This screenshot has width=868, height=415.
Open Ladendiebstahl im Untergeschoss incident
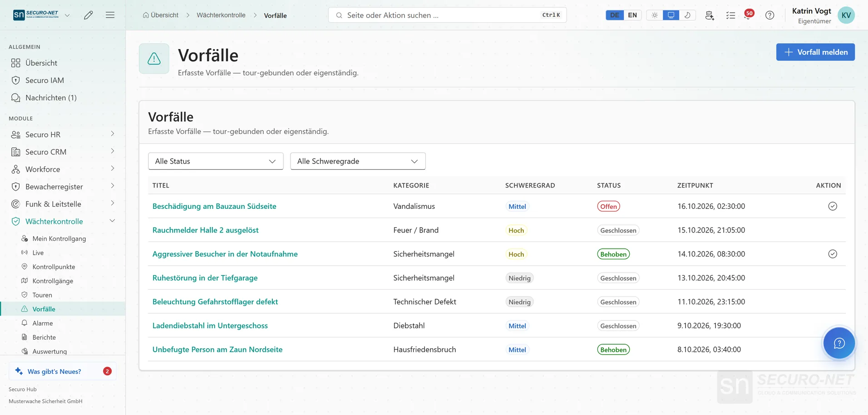[x=210, y=326]
